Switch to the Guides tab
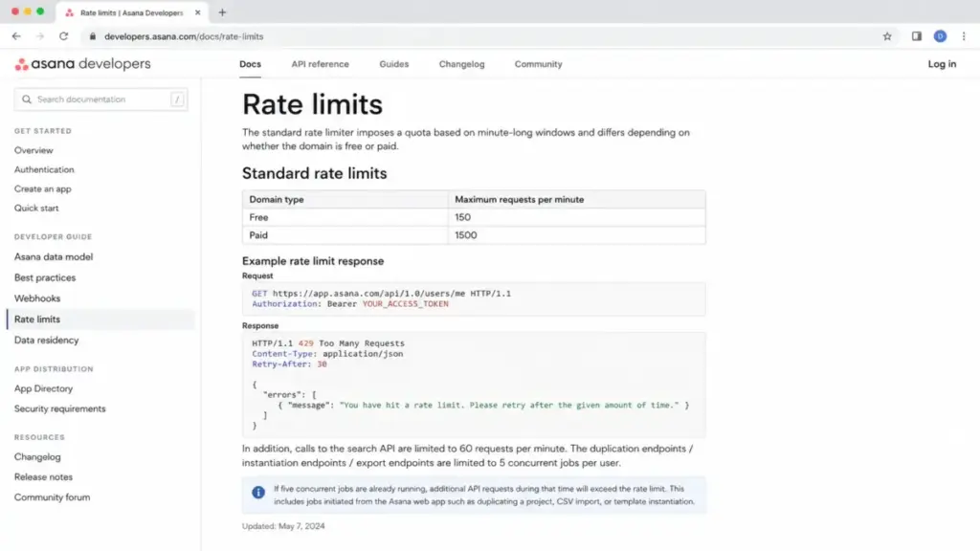Image resolution: width=980 pixels, height=551 pixels. pos(393,64)
